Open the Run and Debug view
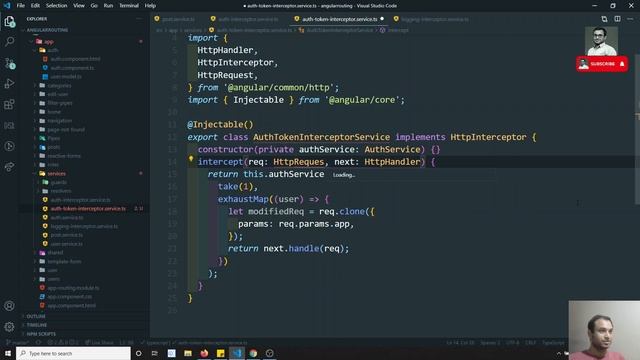Screen dimensions: 640x360 pos(9,84)
